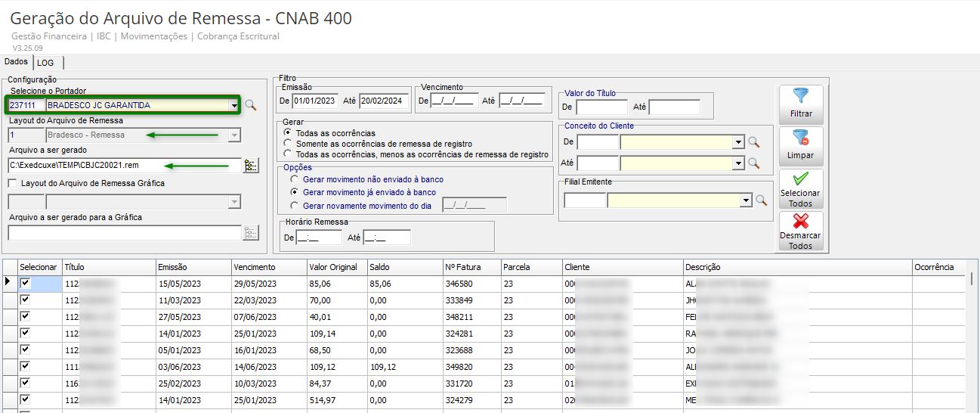This screenshot has width=980, height=413.
Task: Enable Layout do Arquivo de Remessa Gráfica
Action: (x=13, y=183)
